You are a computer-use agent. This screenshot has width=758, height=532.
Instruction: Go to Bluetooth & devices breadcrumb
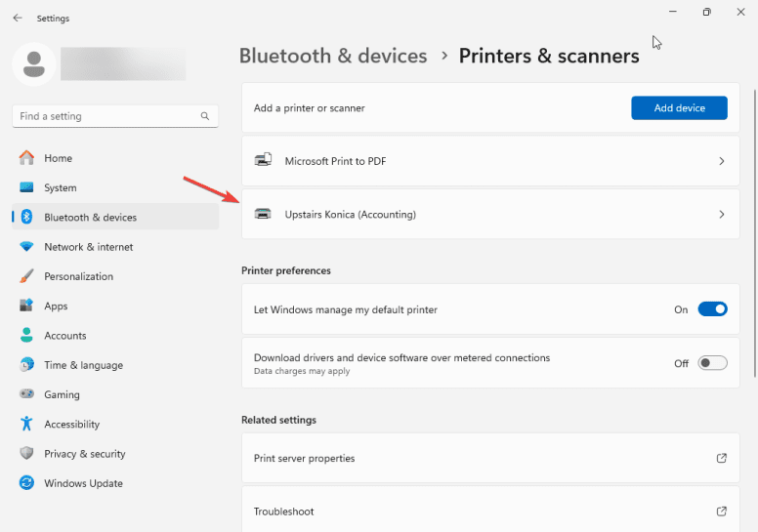point(333,56)
